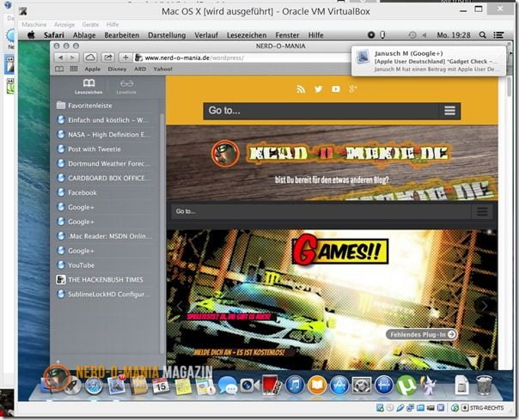Open the Trash in the Dock
The height and width of the screenshot is (420, 519).
(484, 385)
